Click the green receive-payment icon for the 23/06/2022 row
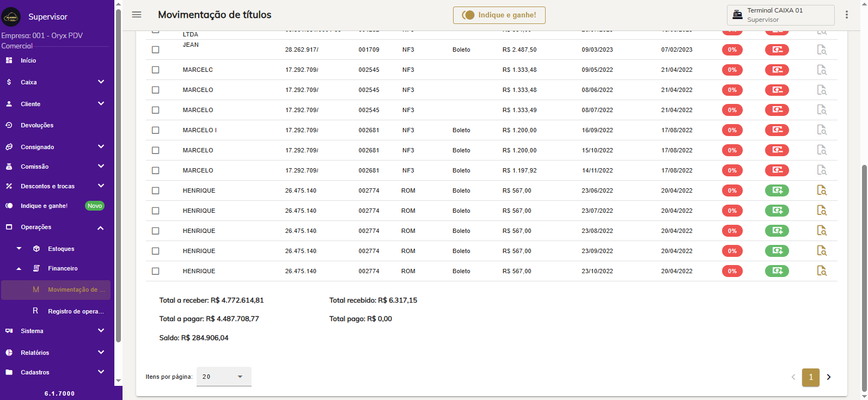This screenshot has height=400, width=868. click(777, 190)
